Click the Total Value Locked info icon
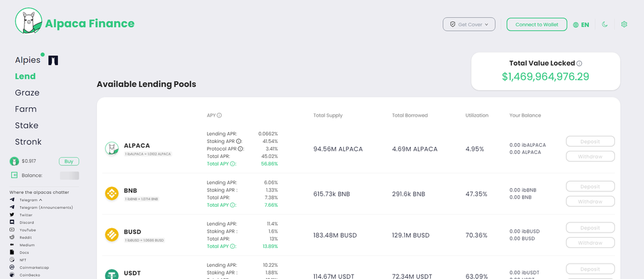The width and height of the screenshot is (644, 279). 579,63
